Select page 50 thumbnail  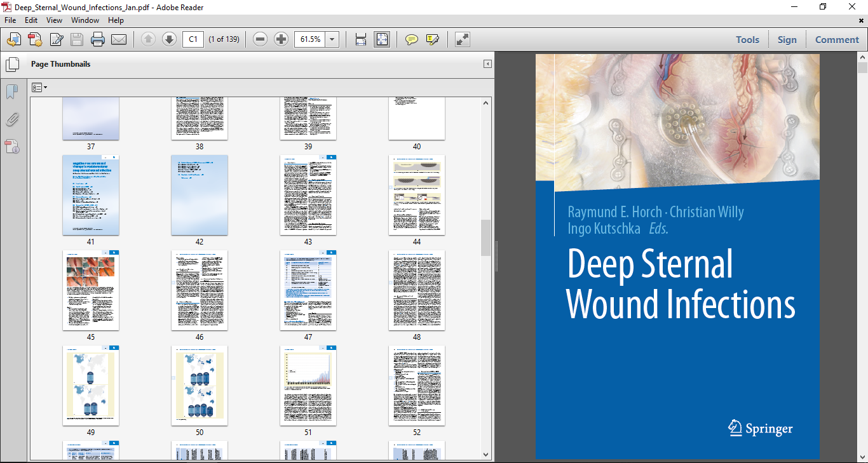tap(200, 386)
